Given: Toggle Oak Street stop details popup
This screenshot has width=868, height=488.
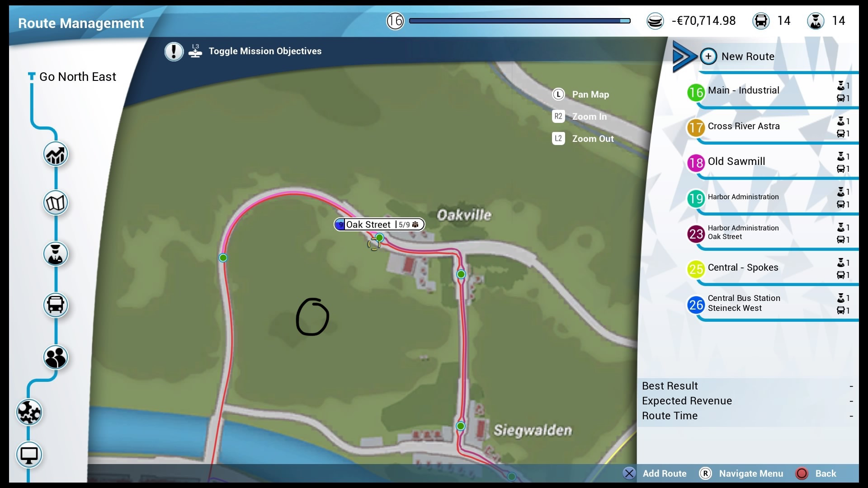Looking at the screenshot, I should pyautogui.click(x=379, y=224).
